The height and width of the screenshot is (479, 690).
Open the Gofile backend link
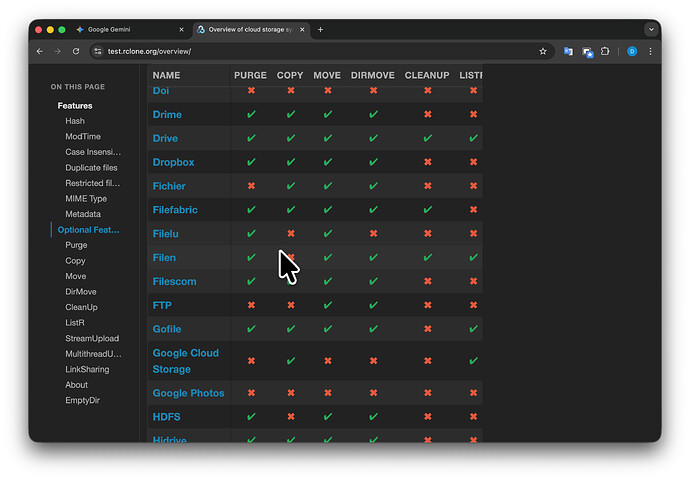point(167,329)
